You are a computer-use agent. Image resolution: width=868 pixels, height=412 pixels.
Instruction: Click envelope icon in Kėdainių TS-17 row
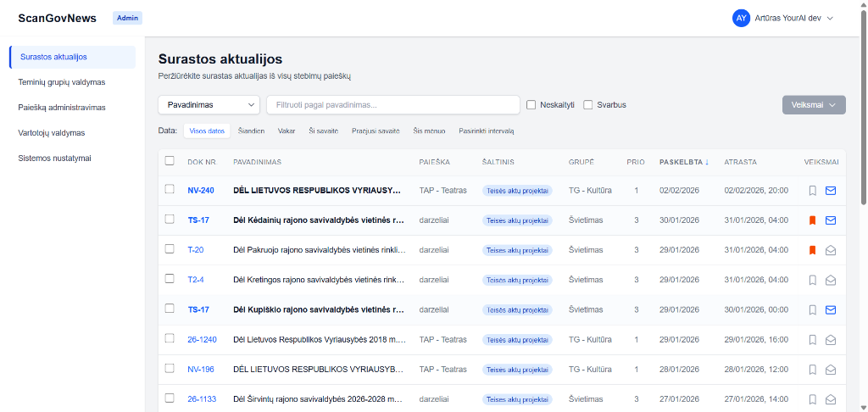pos(831,220)
